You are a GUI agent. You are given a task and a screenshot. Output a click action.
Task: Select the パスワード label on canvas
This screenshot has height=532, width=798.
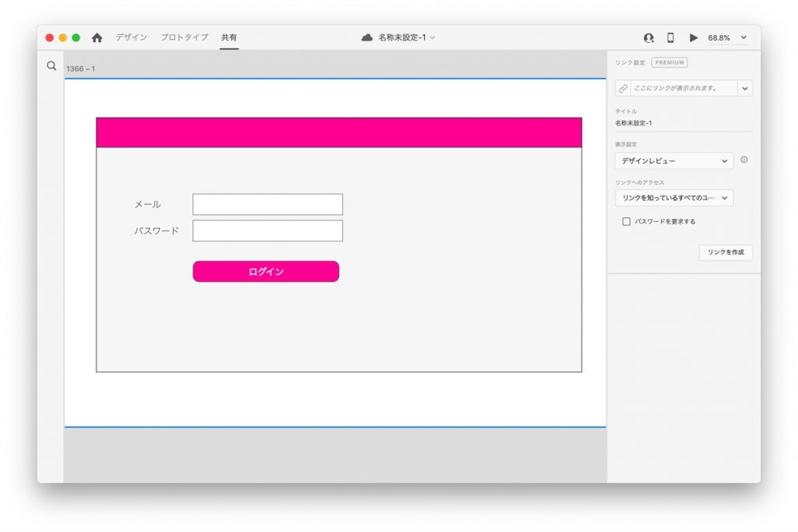click(156, 231)
